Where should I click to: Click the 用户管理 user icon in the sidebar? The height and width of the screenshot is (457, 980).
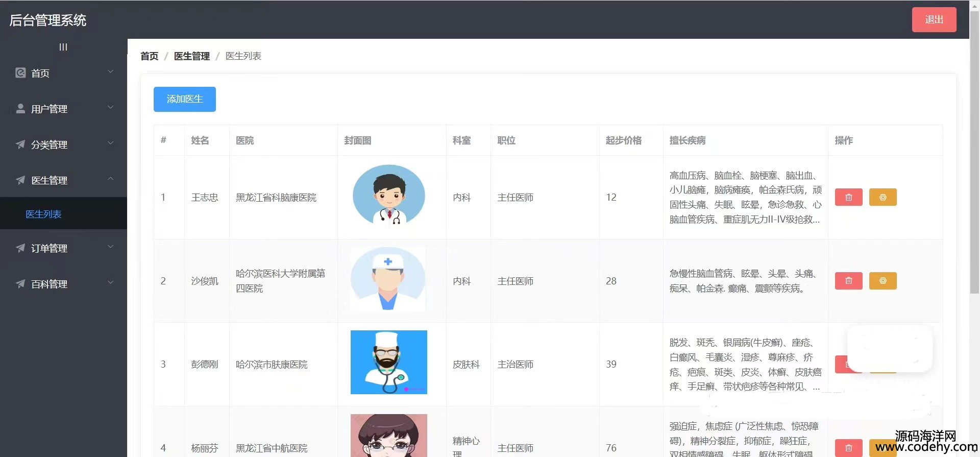tap(20, 109)
